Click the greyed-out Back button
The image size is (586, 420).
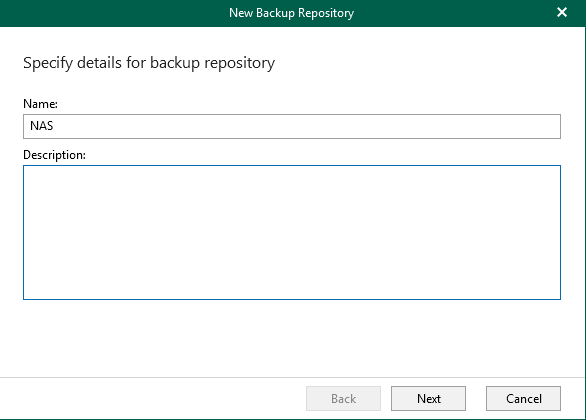pos(343,398)
